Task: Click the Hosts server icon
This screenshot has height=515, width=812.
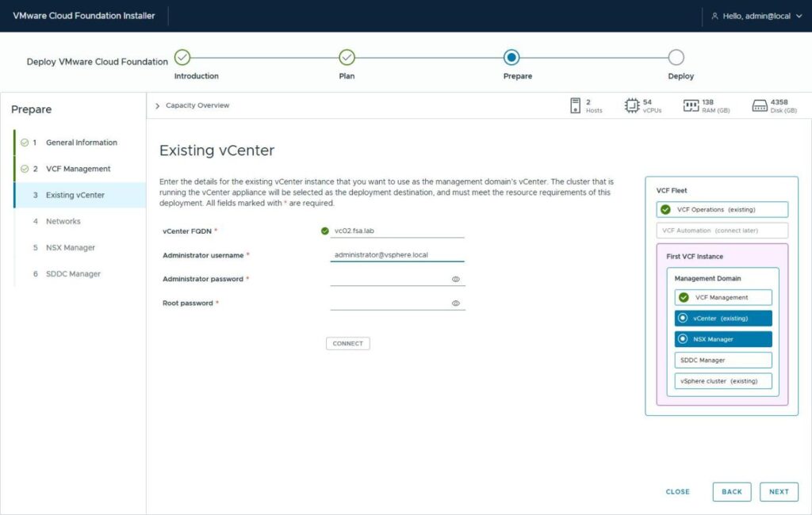Action: [x=576, y=105]
